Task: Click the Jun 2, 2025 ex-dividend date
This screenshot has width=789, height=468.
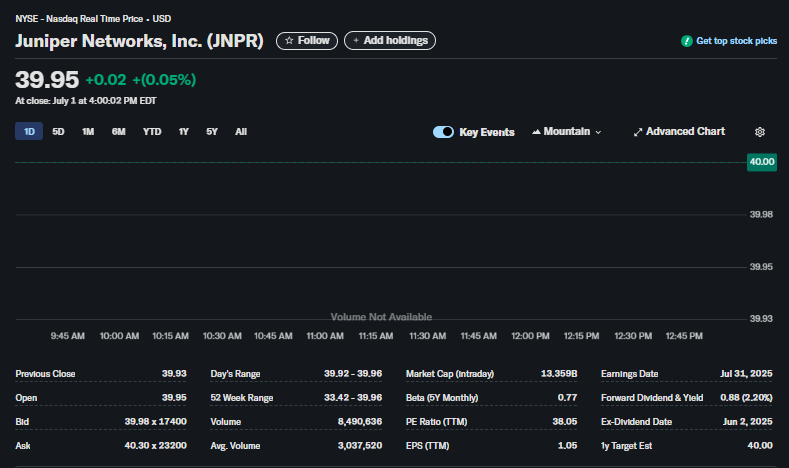Action: pyautogui.click(x=748, y=422)
